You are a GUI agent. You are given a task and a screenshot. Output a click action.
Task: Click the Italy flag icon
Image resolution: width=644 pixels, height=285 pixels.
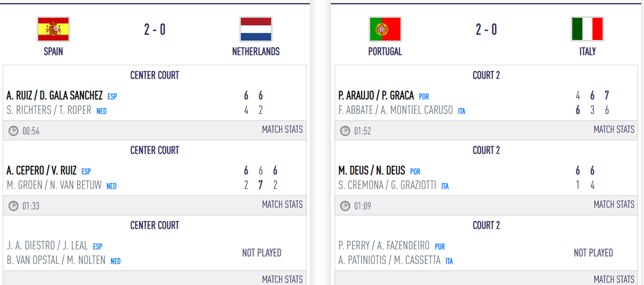coord(587,29)
